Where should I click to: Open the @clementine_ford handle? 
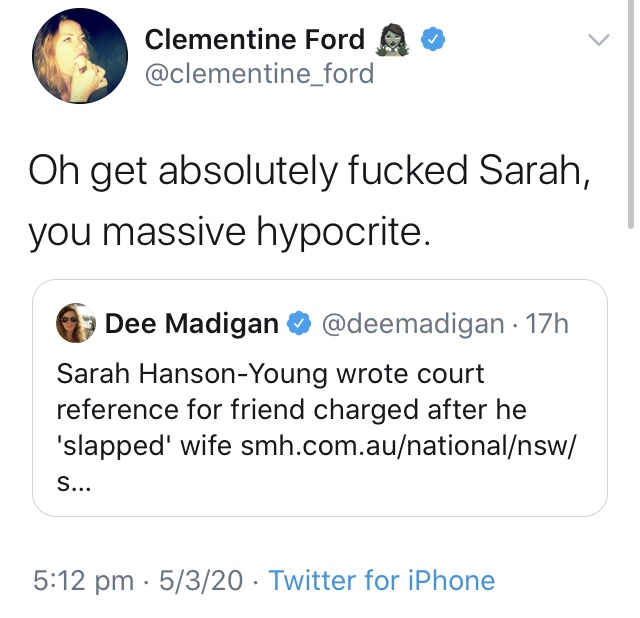[259, 75]
